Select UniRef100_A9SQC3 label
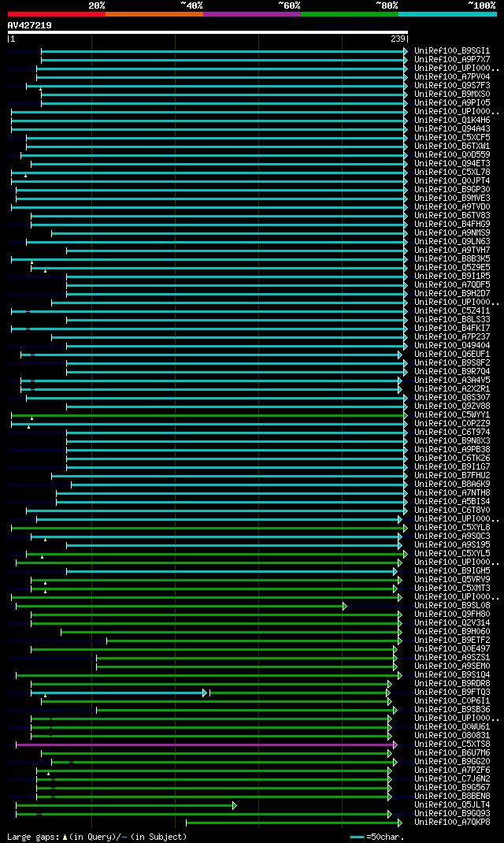504x843 pixels. click(452, 536)
